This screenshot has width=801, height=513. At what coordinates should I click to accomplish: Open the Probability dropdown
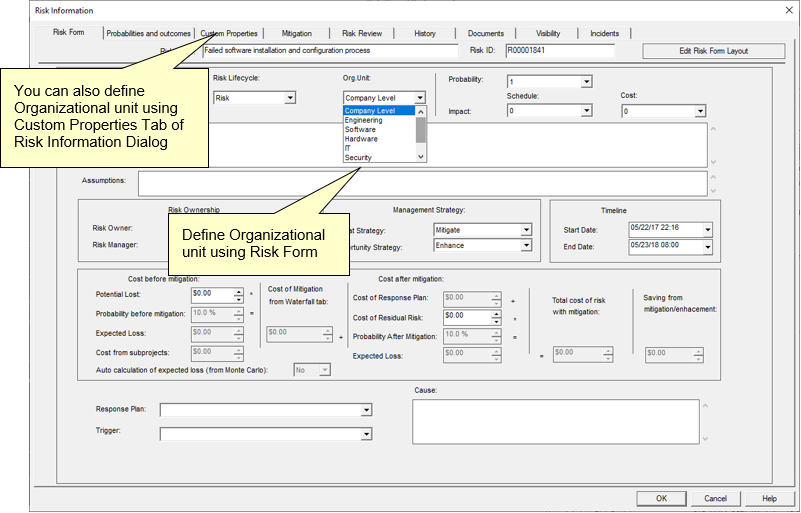point(586,82)
